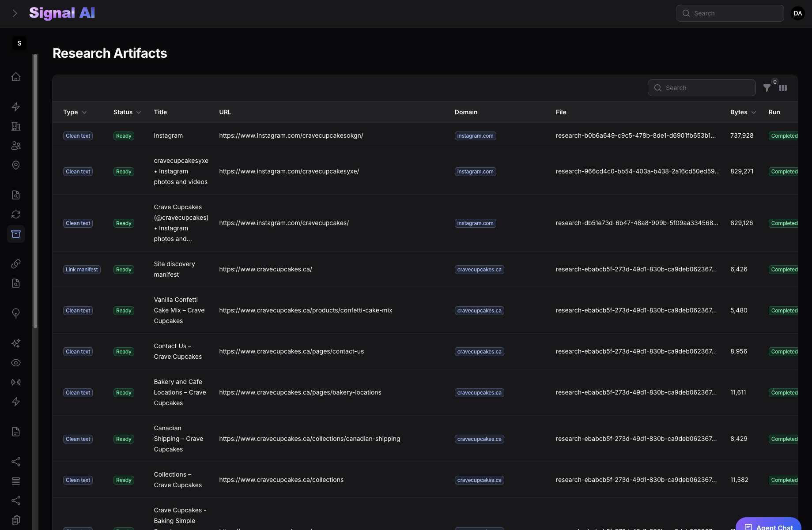Click the Bakery and Cafe Locations title
This screenshot has height=530, width=812.
(180, 392)
